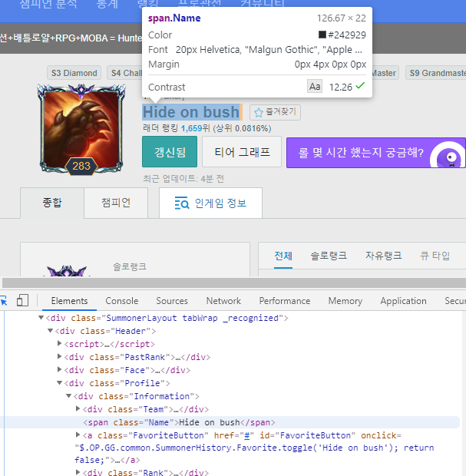Click the inspect element picker icon
Viewport: 466px width, 476px height.
[3, 301]
